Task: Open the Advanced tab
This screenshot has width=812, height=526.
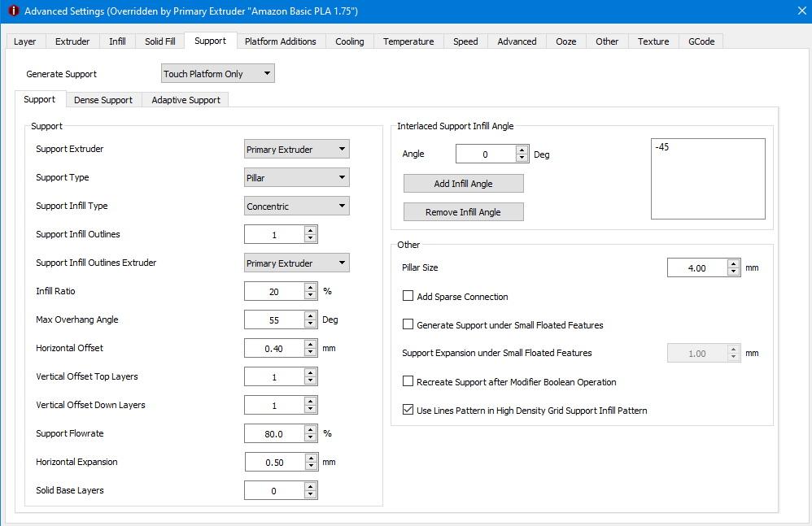Action: pyautogui.click(x=517, y=41)
